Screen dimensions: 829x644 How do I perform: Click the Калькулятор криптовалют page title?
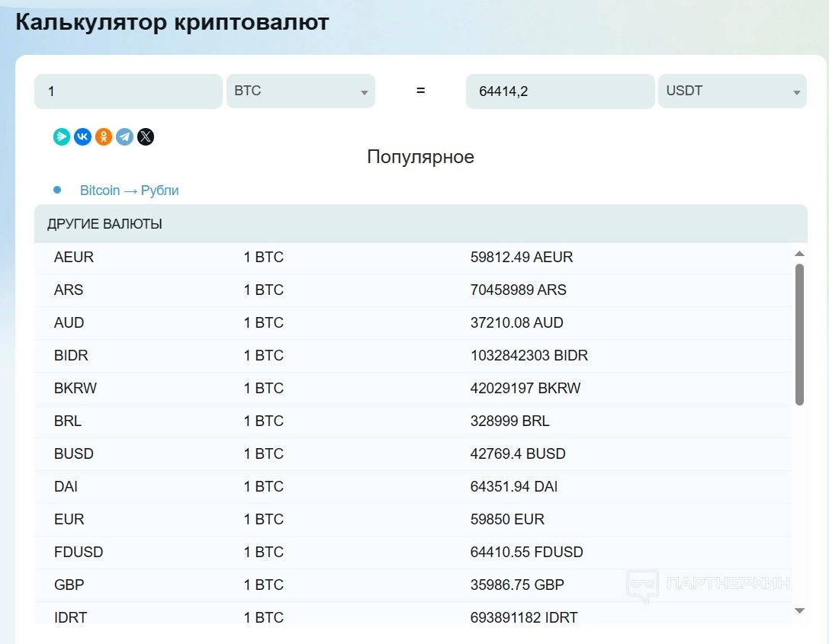click(x=172, y=22)
